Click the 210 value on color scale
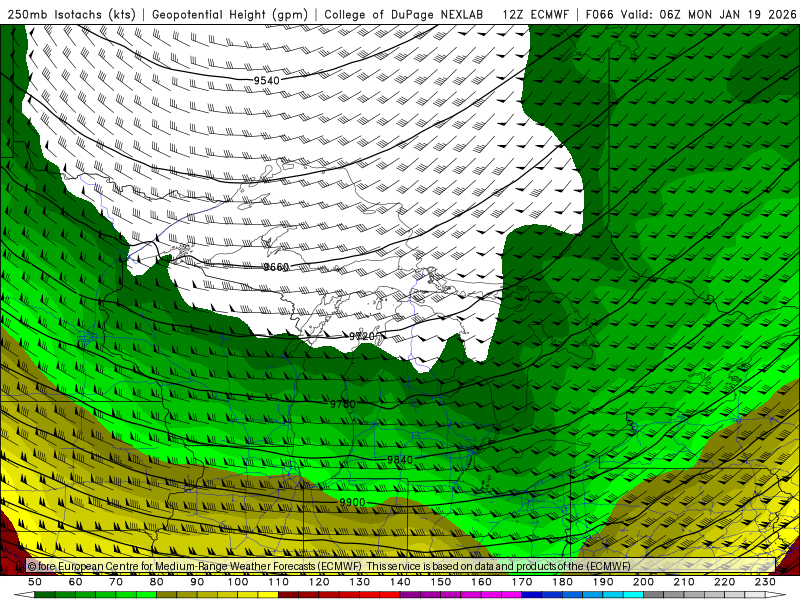Image resolution: width=800 pixels, height=600 pixels. pos(684,582)
